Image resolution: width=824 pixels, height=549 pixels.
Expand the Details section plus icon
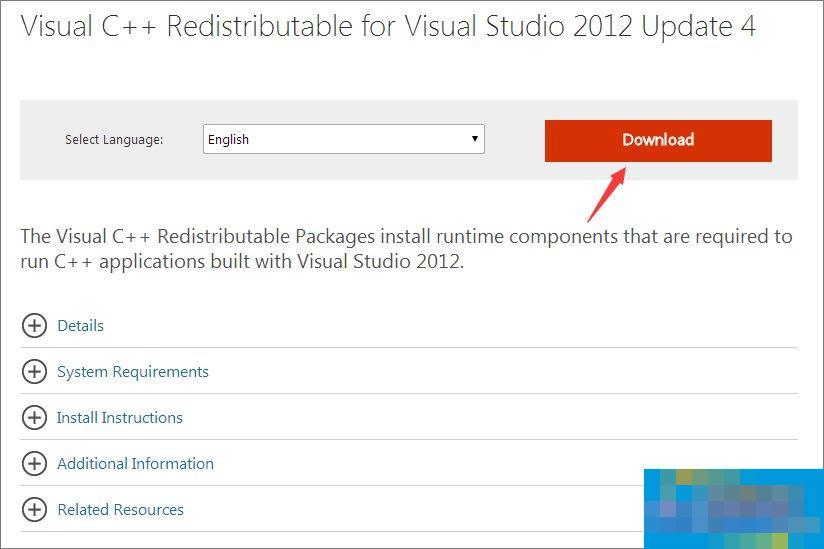pyautogui.click(x=34, y=326)
